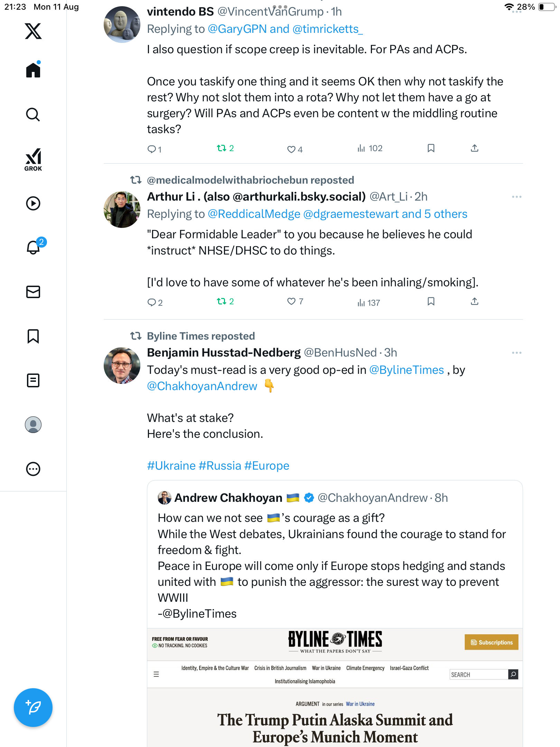Open the Notifications bell
This screenshot has height=747, width=560.
pos(33,248)
